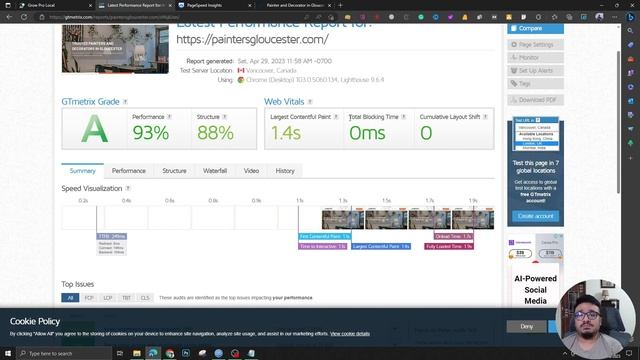This screenshot has height=360, width=640.
Task: Click the site screenshot thumbnail
Action: 115,49
